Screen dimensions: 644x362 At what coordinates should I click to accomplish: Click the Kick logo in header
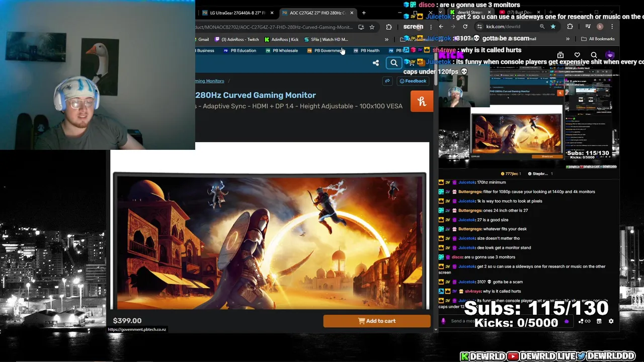451,55
